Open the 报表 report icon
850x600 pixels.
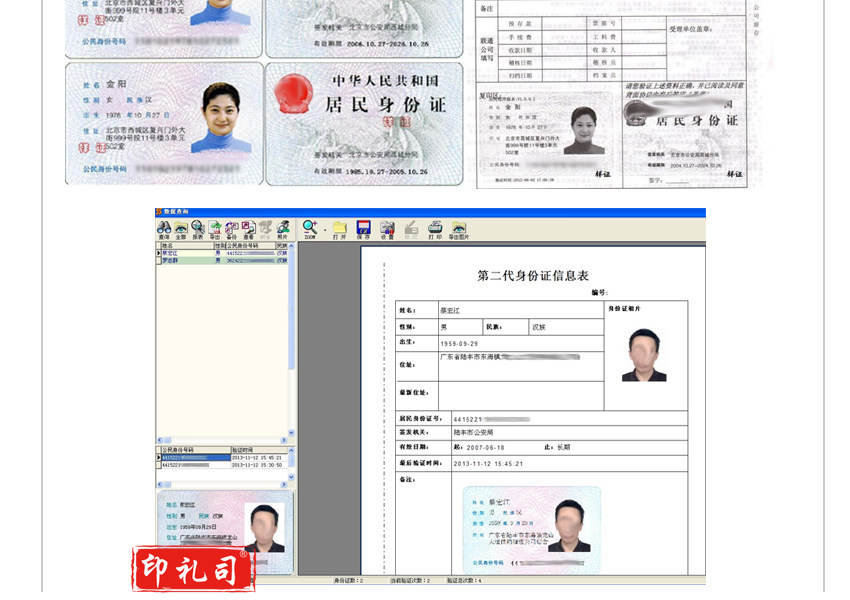pos(197,229)
